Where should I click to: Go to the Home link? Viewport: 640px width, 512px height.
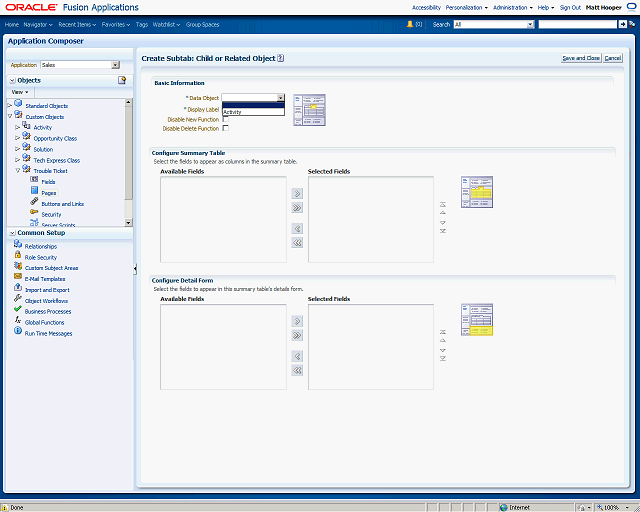point(12,24)
